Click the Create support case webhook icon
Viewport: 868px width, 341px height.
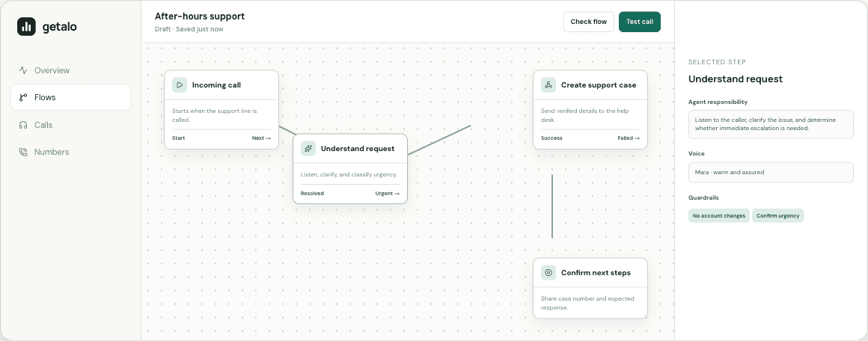click(548, 85)
